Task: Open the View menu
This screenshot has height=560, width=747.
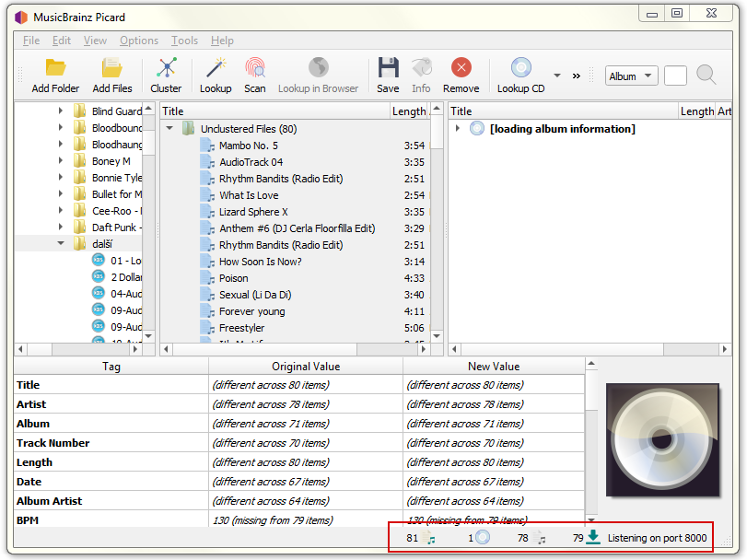Action: point(95,41)
